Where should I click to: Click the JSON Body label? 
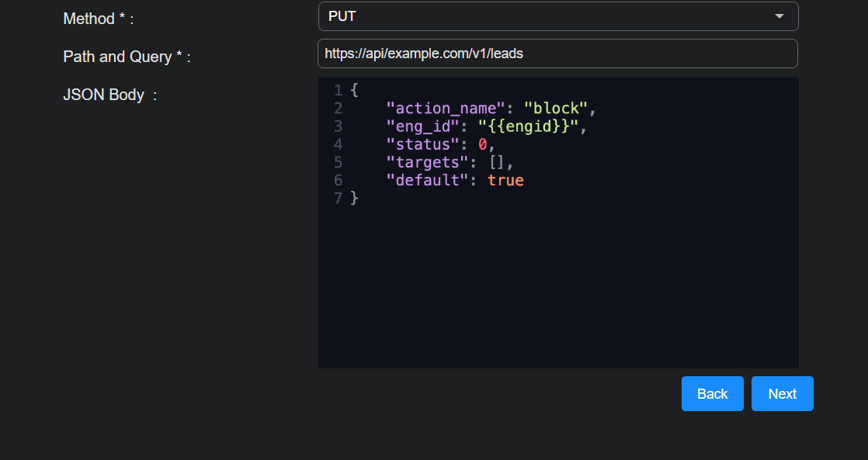point(103,95)
